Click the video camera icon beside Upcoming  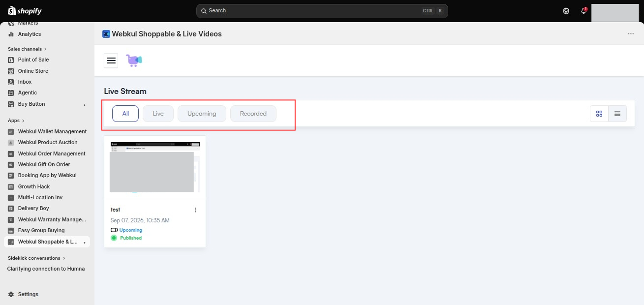click(114, 230)
